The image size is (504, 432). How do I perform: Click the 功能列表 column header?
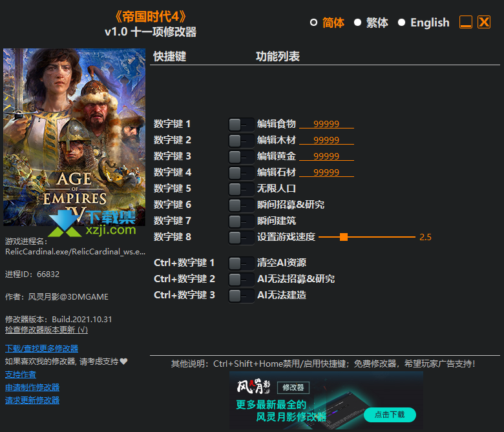coord(278,56)
